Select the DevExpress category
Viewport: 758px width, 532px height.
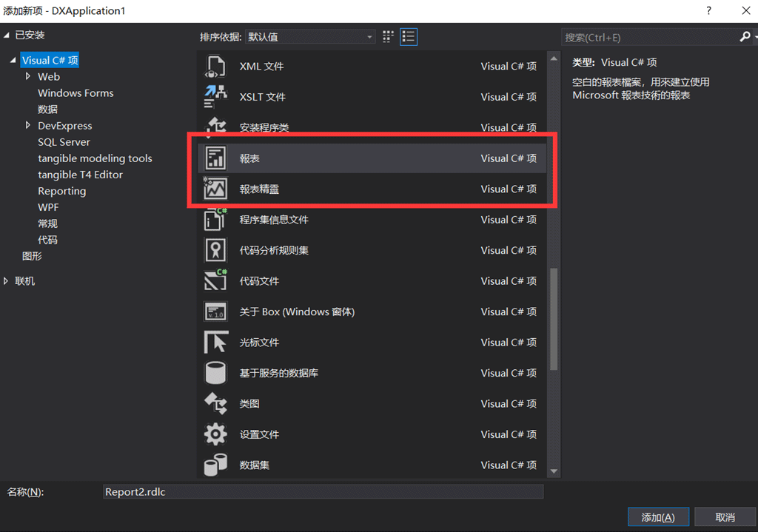[65, 126]
